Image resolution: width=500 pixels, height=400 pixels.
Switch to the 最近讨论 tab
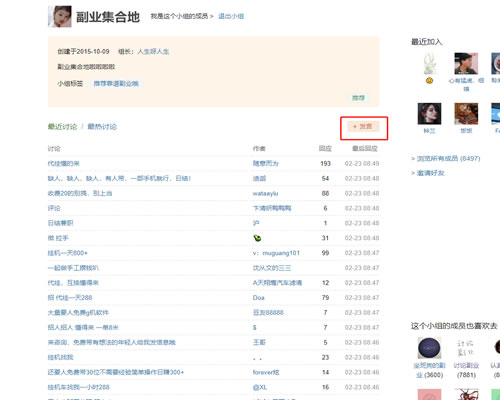(62, 127)
